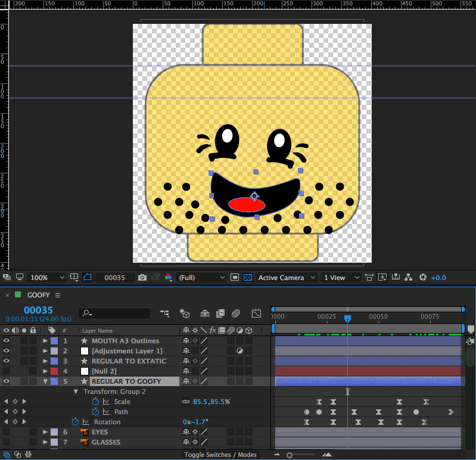Image resolution: width=476 pixels, height=460 pixels.
Task: Show the Null 2 layer
Action: 7,371
